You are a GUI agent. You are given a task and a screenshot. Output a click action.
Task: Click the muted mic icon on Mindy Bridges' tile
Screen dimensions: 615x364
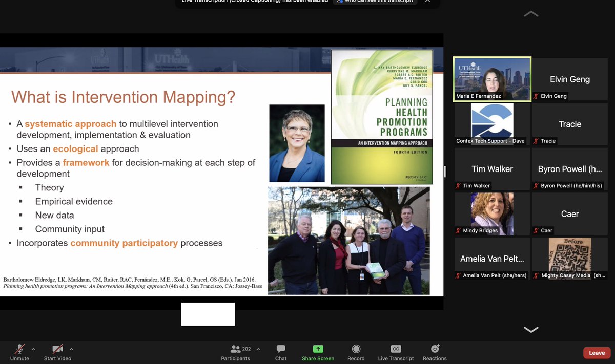pyautogui.click(x=459, y=231)
